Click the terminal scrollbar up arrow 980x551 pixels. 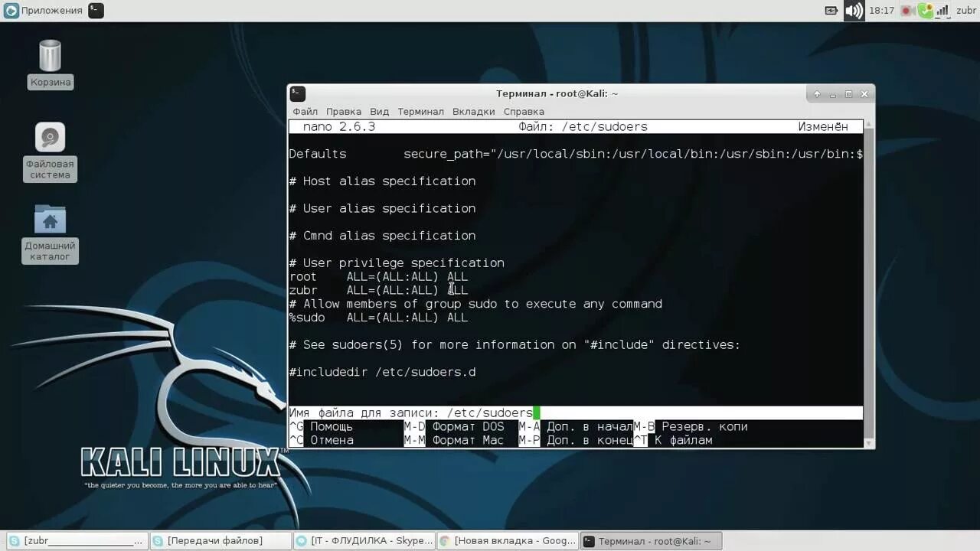(868, 124)
